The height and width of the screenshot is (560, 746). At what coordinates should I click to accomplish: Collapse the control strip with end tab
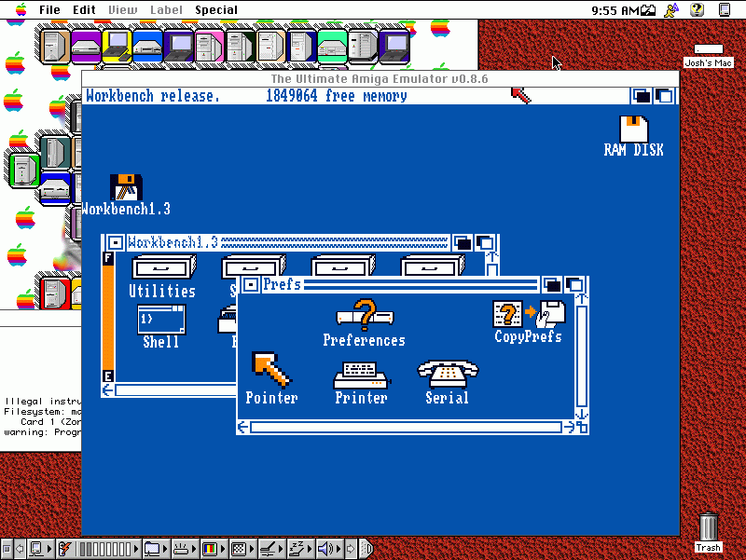pyautogui.click(x=366, y=549)
